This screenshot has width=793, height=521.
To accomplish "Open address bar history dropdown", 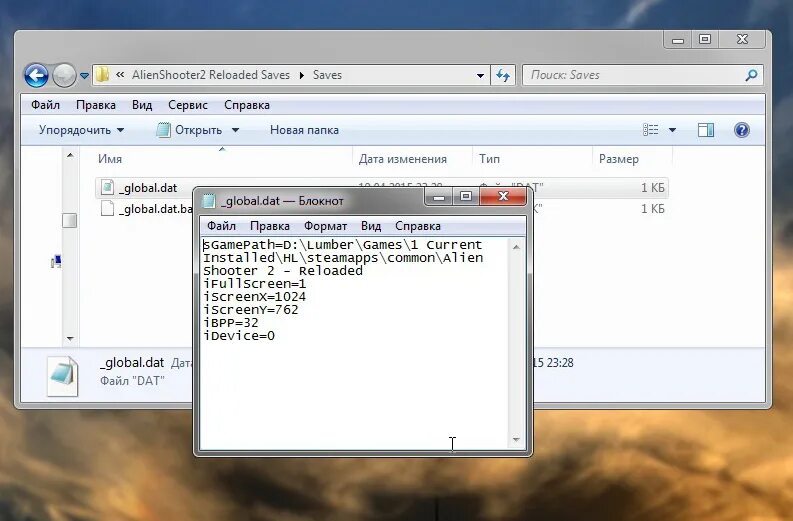I will pos(480,76).
